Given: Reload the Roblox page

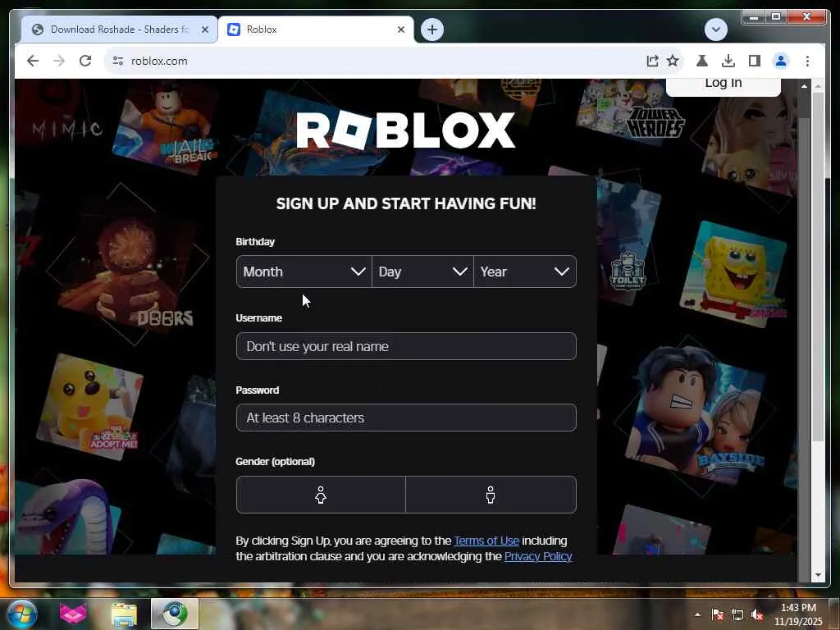Looking at the screenshot, I should point(85,61).
